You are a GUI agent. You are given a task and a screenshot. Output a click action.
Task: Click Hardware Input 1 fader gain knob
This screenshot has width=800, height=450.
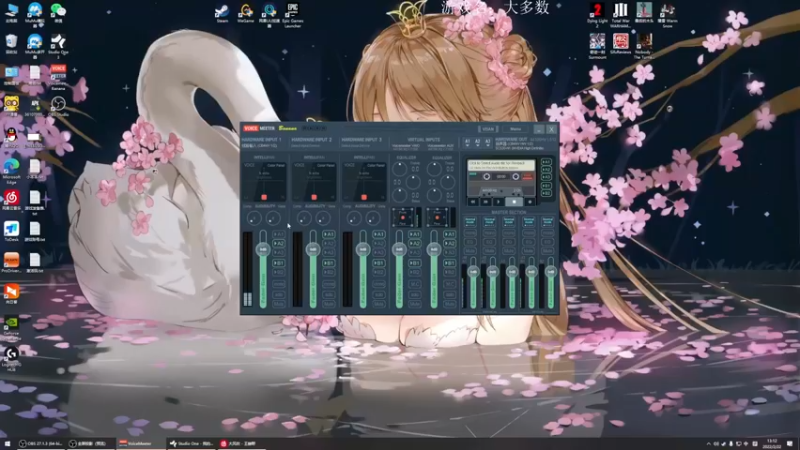coord(263,249)
